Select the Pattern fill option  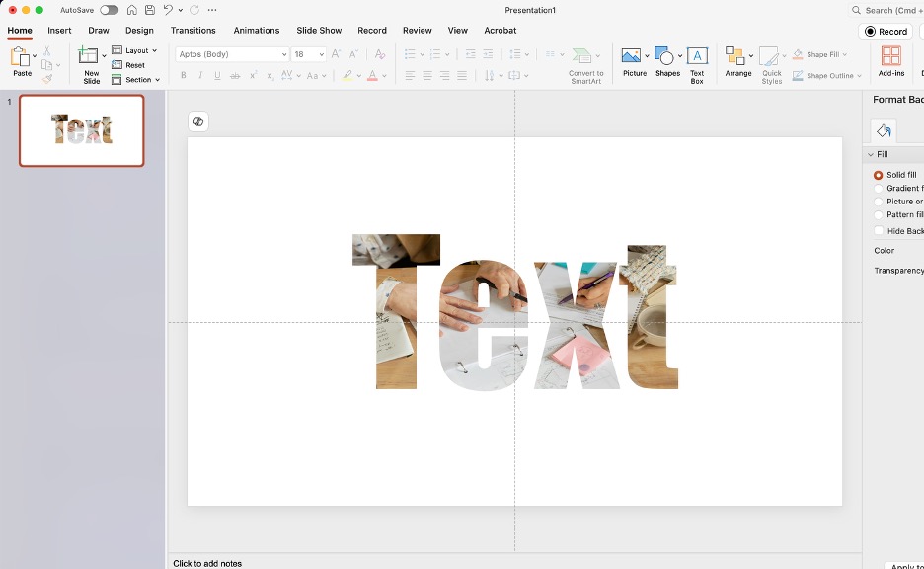[x=879, y=214]
